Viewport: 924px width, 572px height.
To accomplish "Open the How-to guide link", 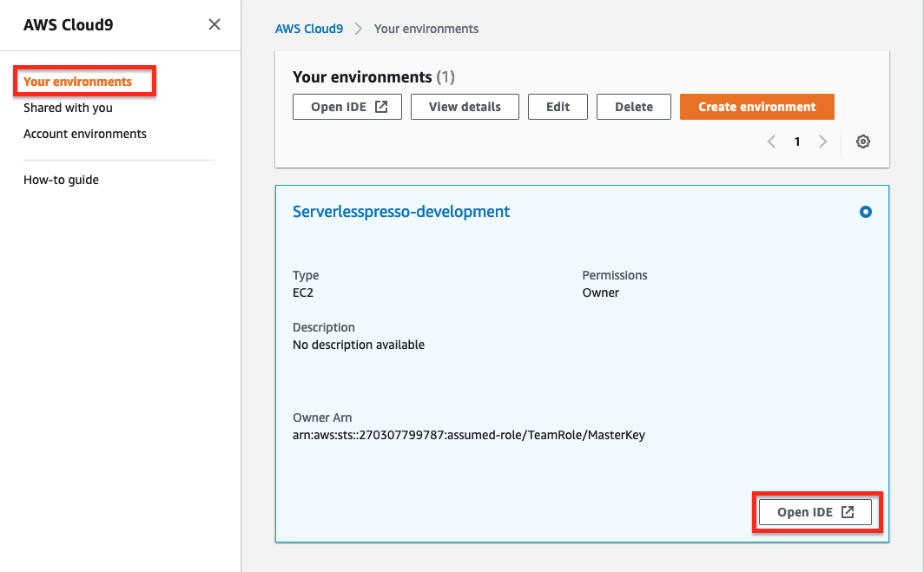I will (62, 180).
